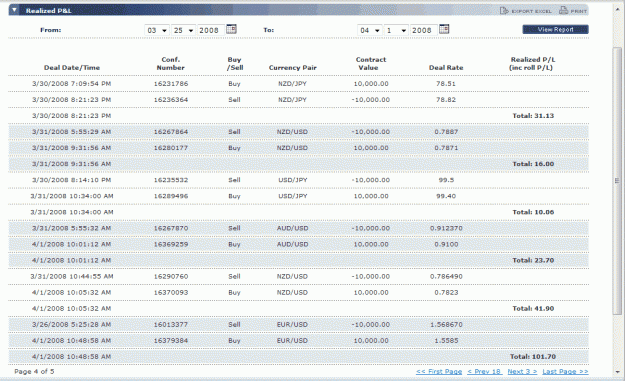Open the From date calendar picker
Image resolution: width=625 pixels, height=381 pixels.
231,29
